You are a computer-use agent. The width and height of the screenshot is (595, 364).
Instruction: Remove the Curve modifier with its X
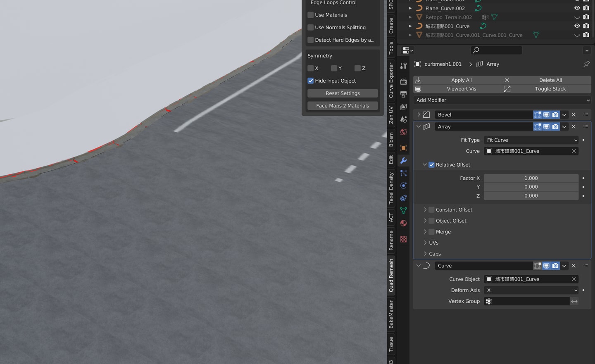tap(574, 266)
